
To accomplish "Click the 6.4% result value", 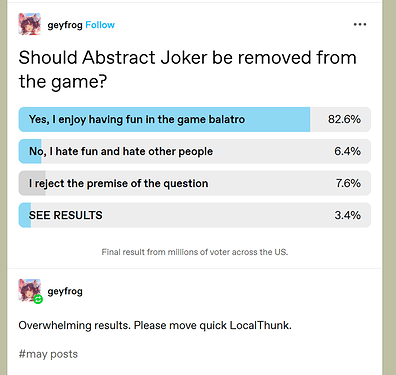I will click(347, 151).
